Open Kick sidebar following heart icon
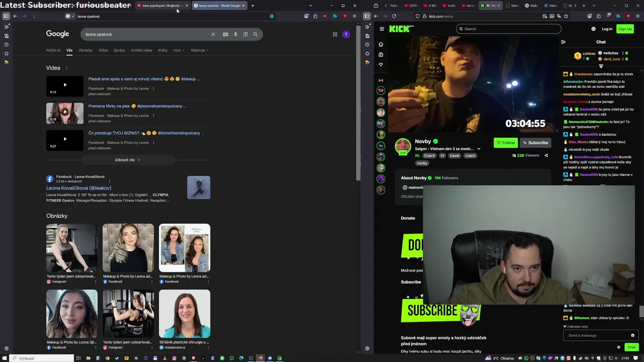Image resolution: width=644 pixels, height=362 pixels. (x=381, y=64)
